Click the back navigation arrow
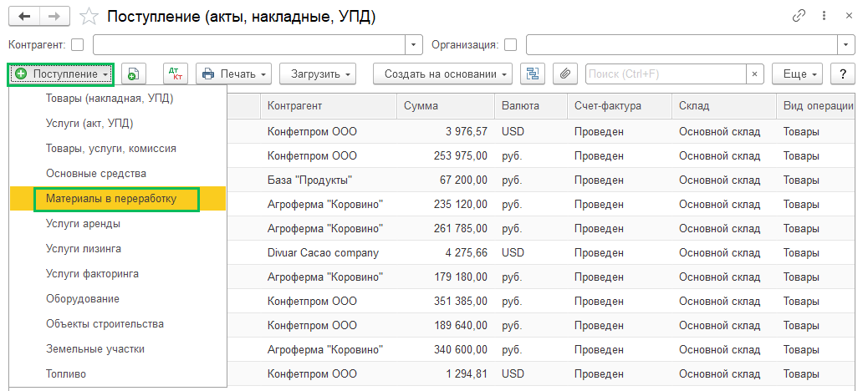The width and height of the screenshot is (868, 391). pyautogui.click(x=25, y=17)
